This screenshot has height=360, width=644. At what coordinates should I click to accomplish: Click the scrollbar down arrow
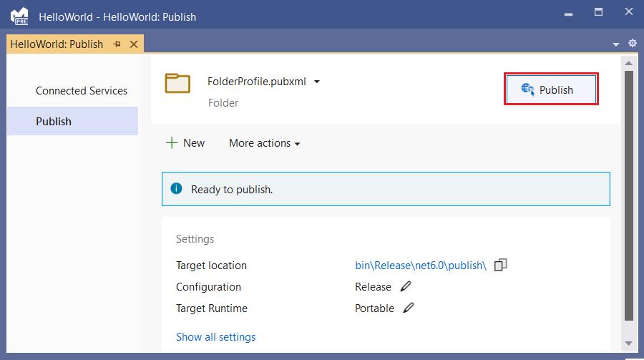629,344
